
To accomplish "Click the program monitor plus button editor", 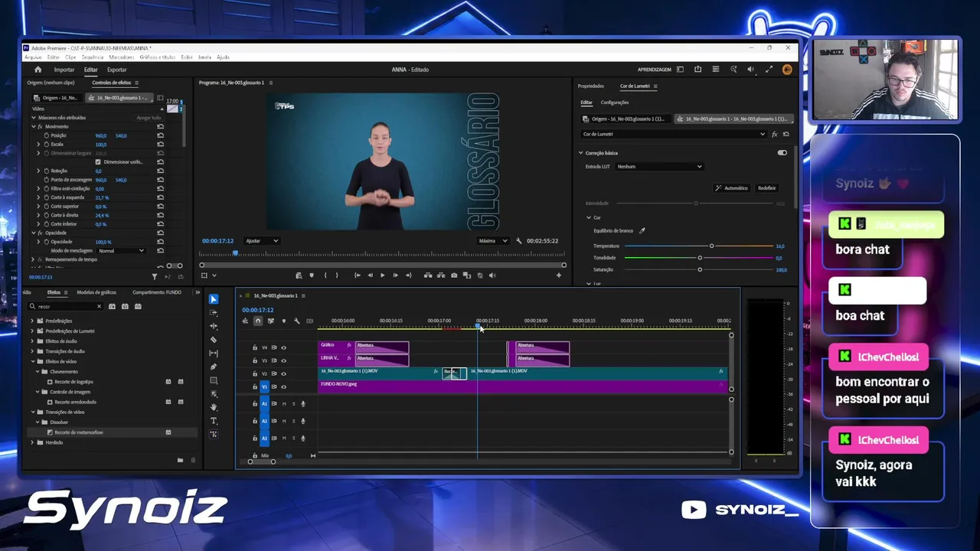I will point(558,275).
